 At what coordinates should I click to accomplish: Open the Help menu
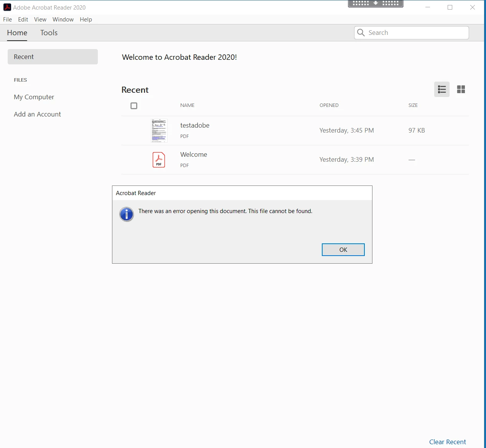[x=86, y=20]
